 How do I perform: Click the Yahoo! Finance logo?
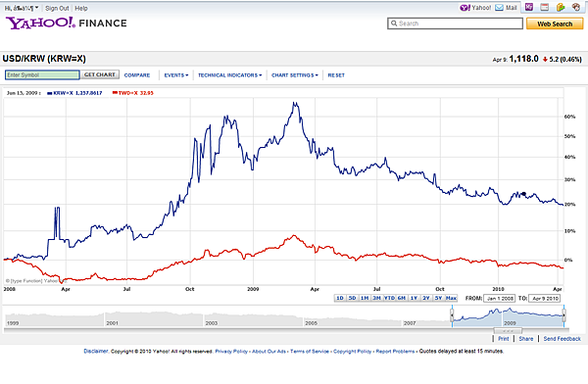67,24
